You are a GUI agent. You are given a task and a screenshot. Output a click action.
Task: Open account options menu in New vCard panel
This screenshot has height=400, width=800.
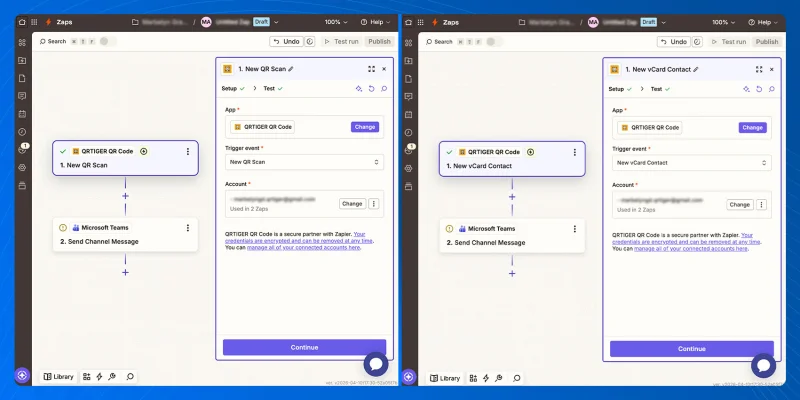761,205
